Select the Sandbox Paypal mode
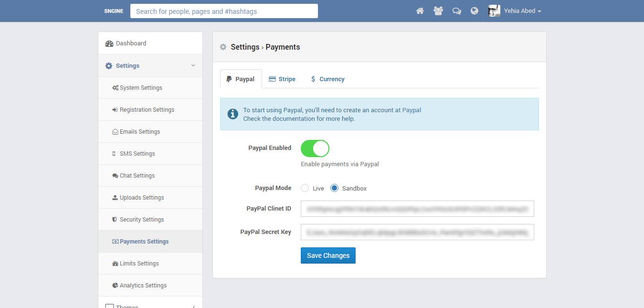Viewport: 644px width, 308px height. [334, 188]
